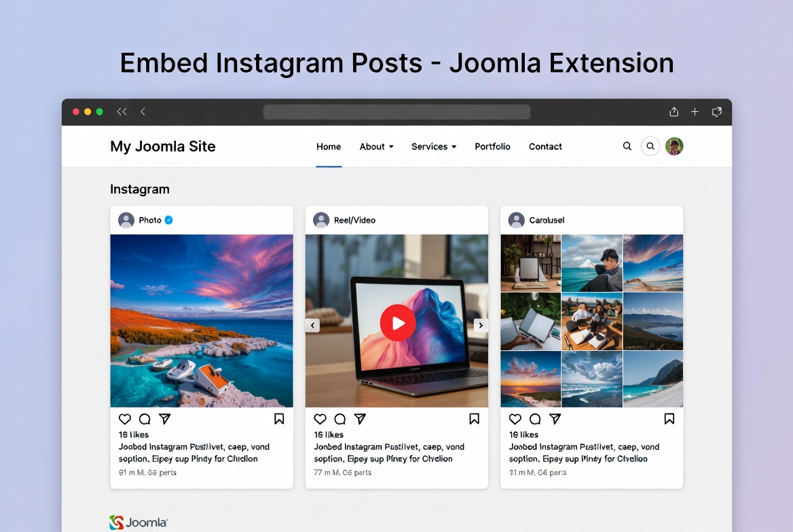Click the verified badge next to Photo

tap(169, 220)
